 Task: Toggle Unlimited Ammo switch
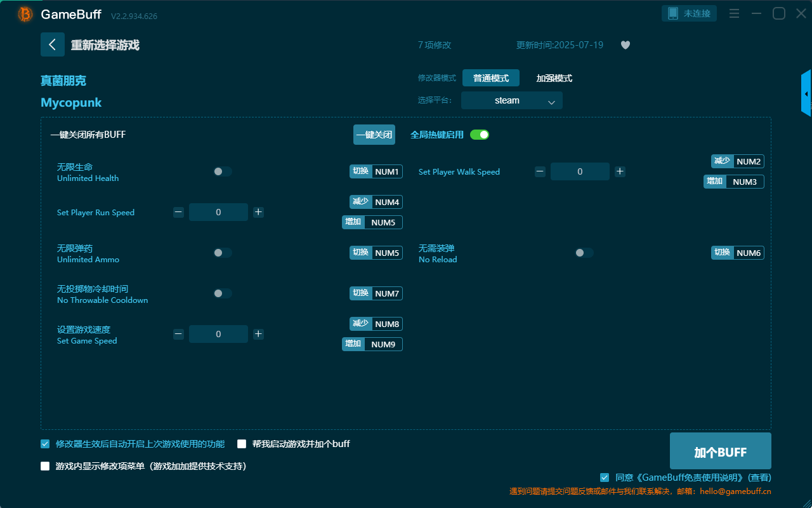223,253
